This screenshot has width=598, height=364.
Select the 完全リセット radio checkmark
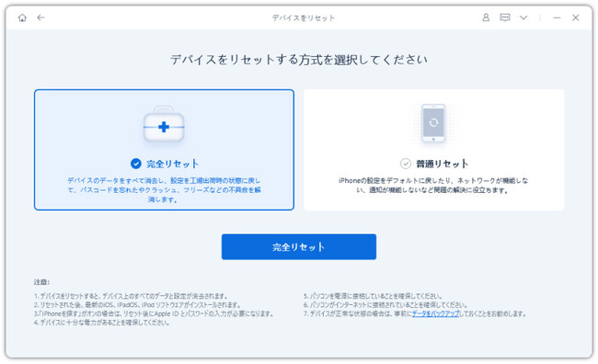[x=136, y=164]
